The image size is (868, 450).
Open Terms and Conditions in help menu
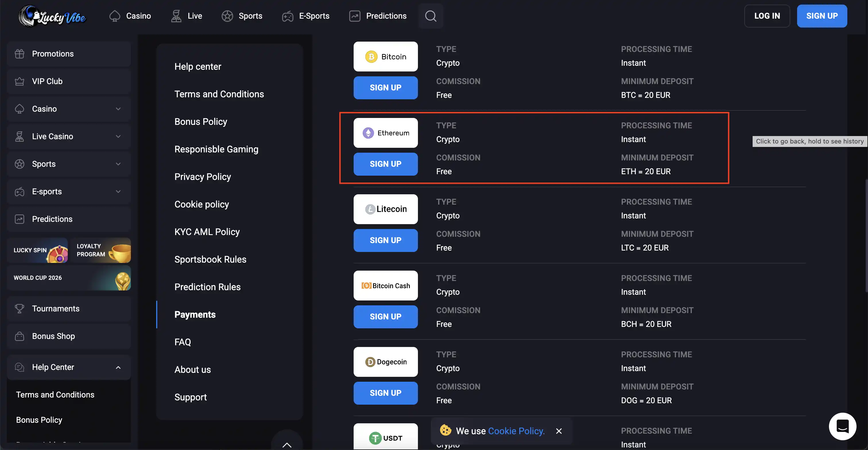pos(219,94)
